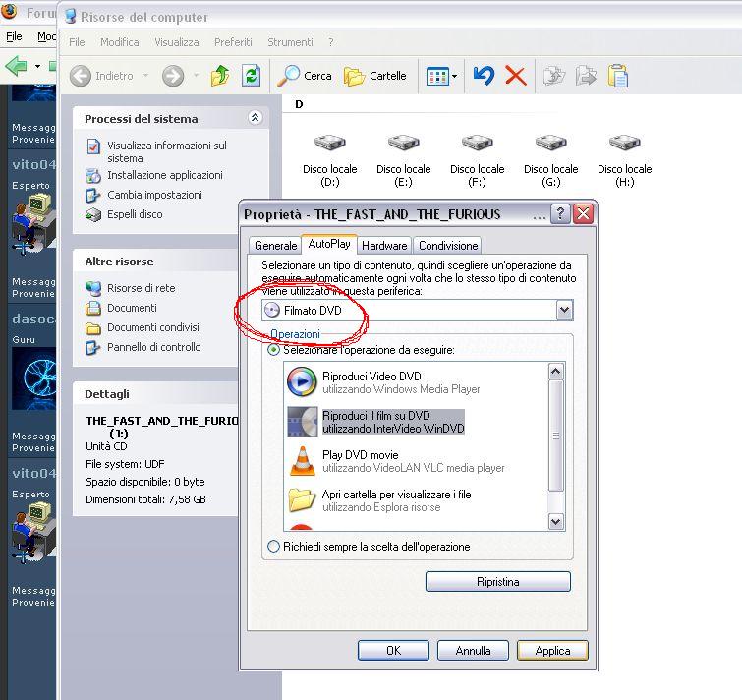
Task: Open Disco locale (H:) drive
Action: [x=625, y=161]
